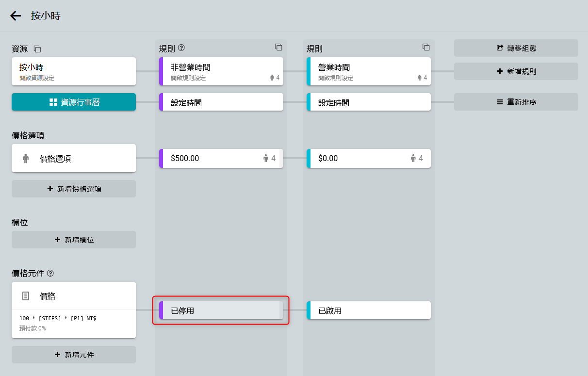Screen dimensions: 588x376
Task: Click the 重新排序 button
Action: 516,102
